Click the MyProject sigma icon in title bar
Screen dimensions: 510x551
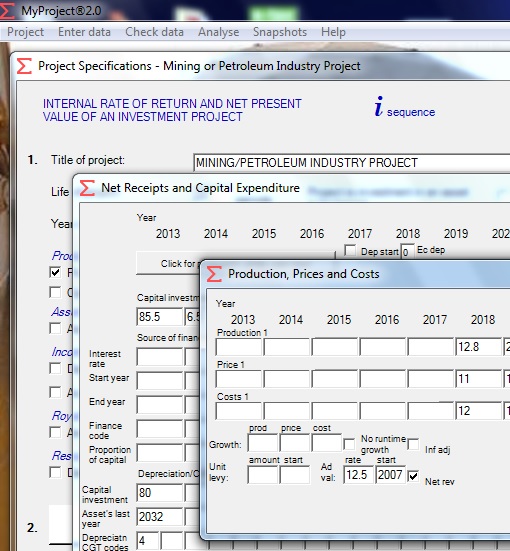point(7,11)
